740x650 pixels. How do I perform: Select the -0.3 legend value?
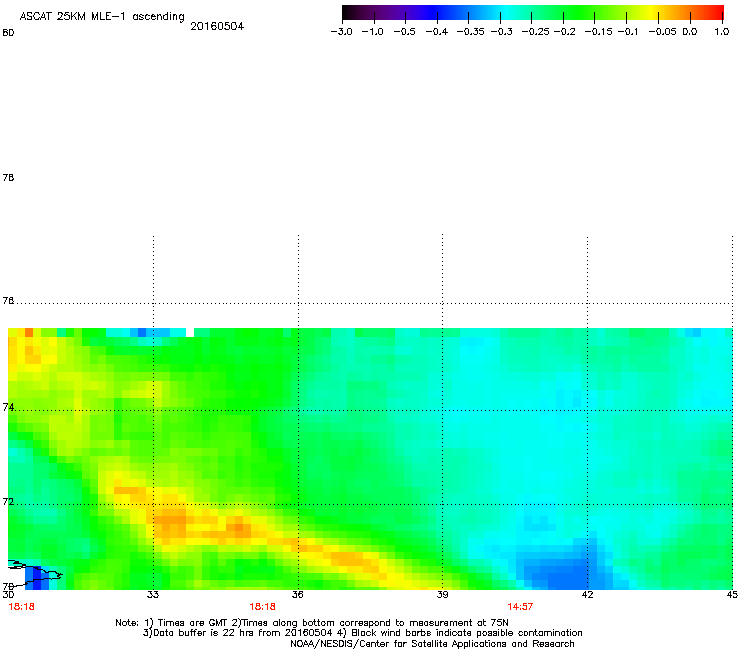point(501,32)
